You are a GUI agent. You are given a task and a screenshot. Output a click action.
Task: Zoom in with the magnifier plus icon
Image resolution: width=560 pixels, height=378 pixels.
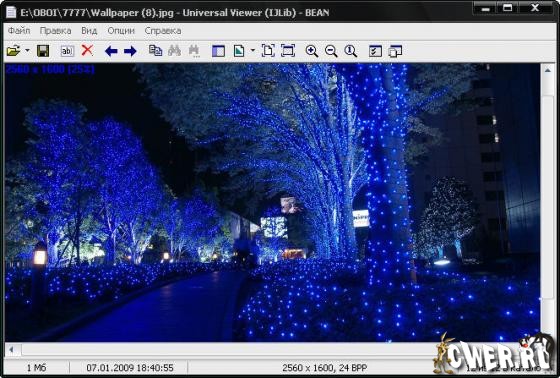pyautogui.click(x=312, y=51)
